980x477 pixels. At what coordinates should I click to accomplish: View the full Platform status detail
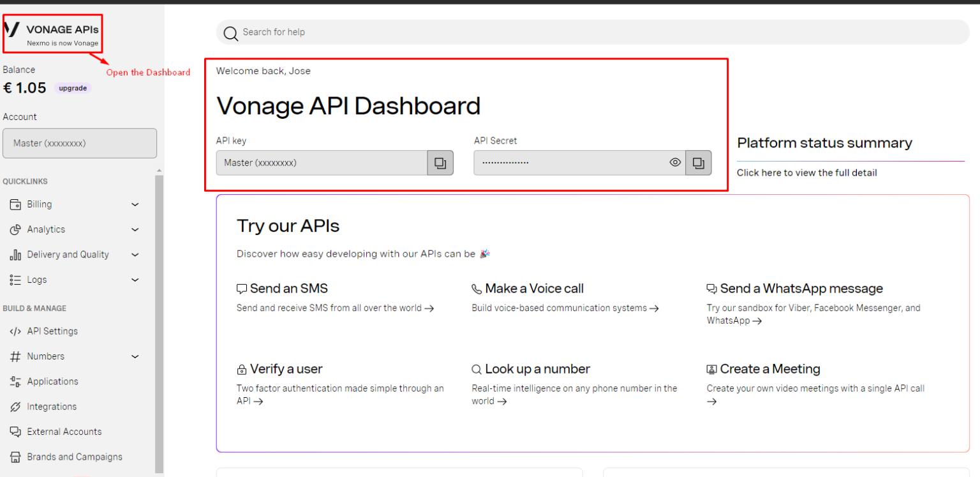[806, 172]
